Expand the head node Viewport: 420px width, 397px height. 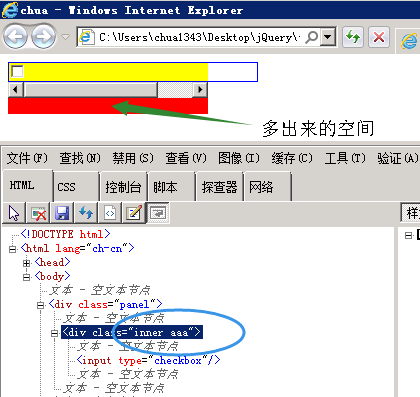coord(26,263)
